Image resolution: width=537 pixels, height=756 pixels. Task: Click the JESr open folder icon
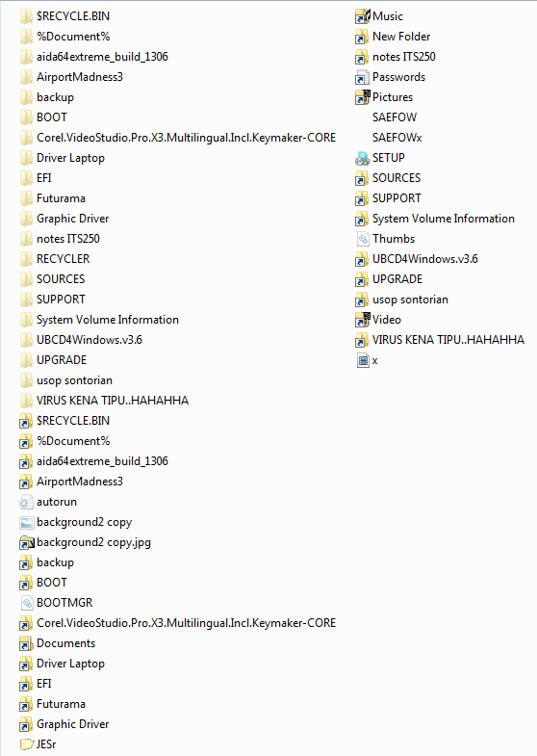click(27, 744)
